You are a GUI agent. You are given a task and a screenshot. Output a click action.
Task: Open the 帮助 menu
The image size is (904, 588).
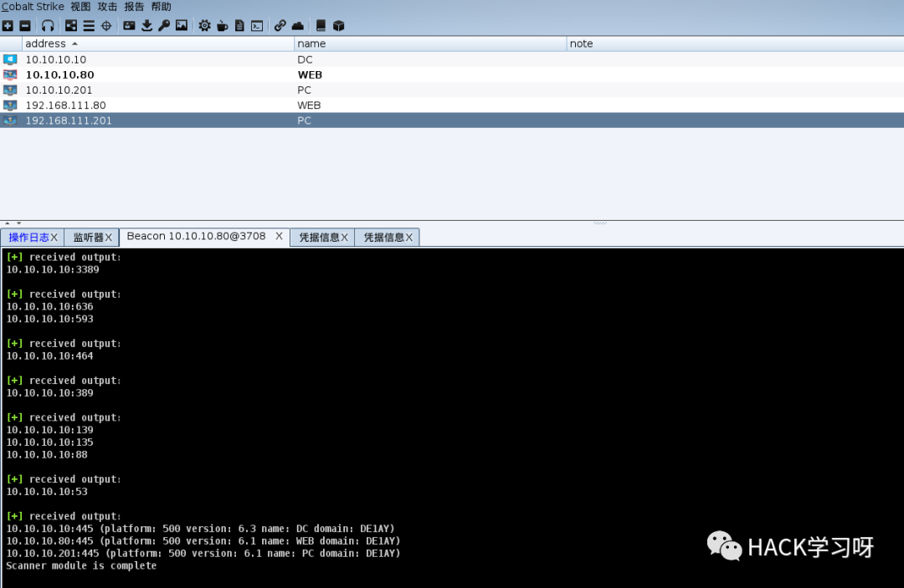point(161,7)
